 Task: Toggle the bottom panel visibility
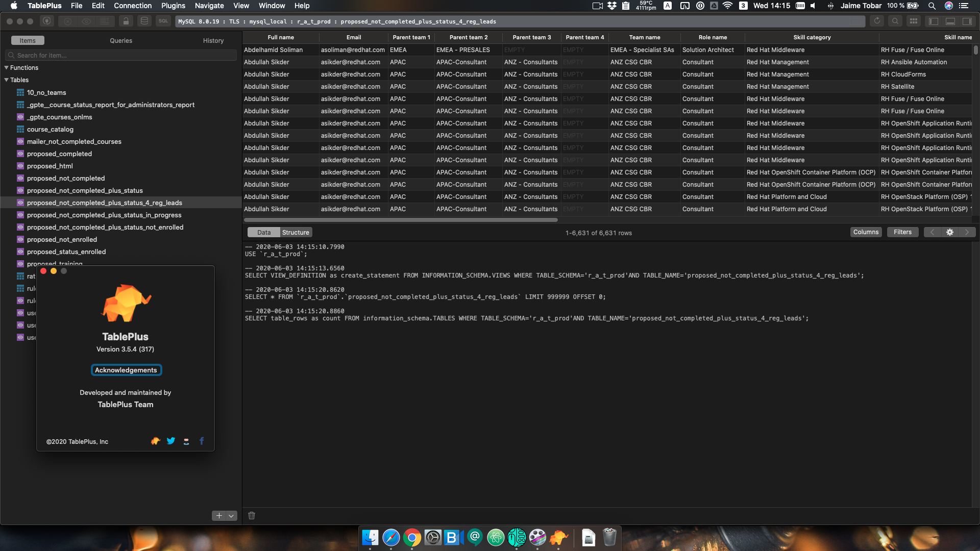pos(951,21)
